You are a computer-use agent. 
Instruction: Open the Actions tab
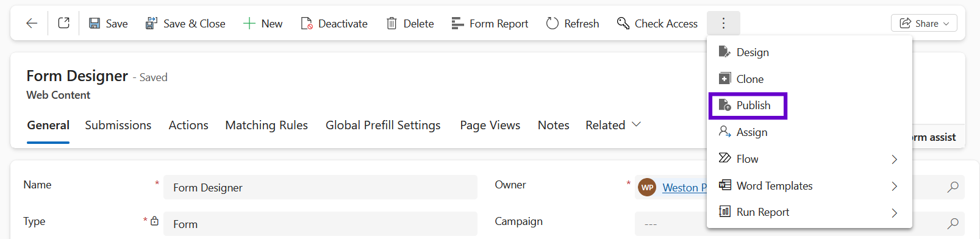click(188, 125)
